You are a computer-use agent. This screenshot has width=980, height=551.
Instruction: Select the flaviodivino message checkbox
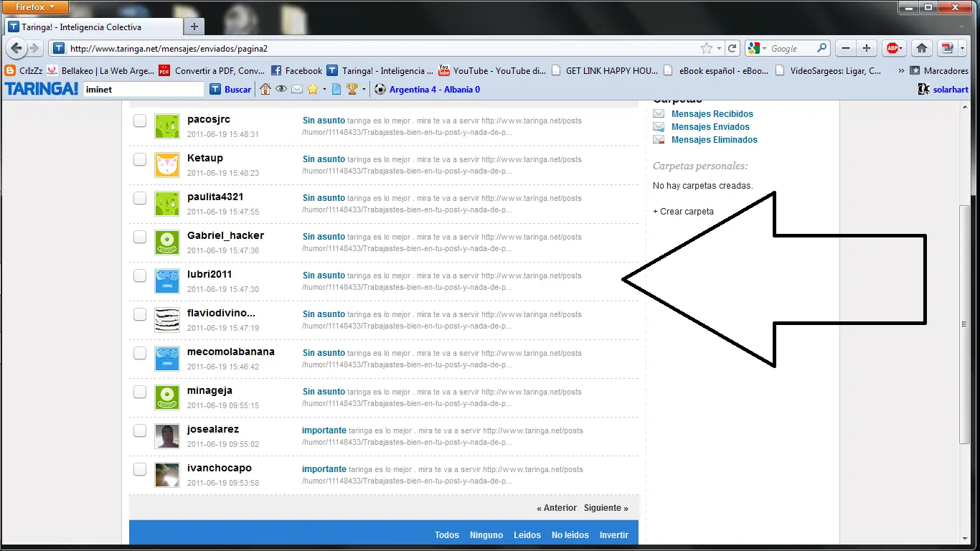coord(140,314)
